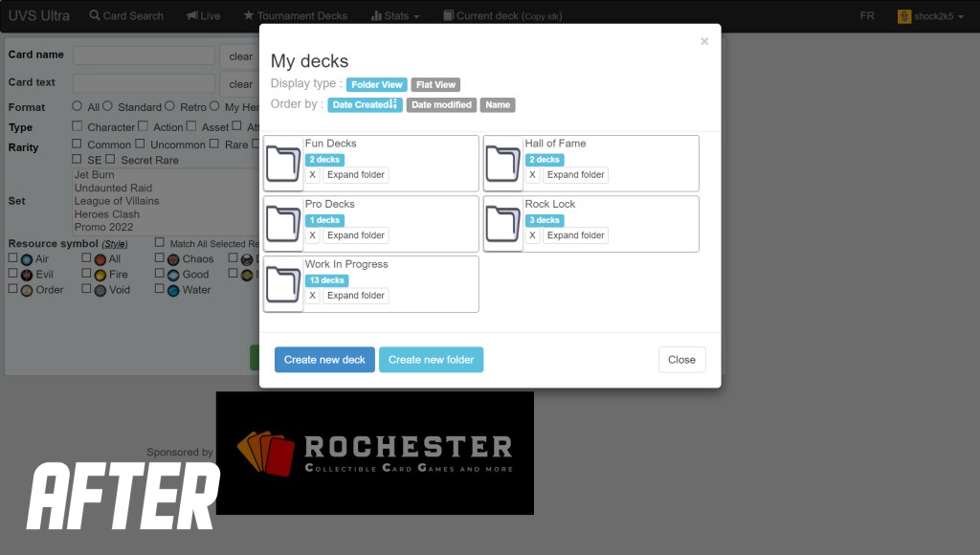Click the Fun Decks folder icon

click(283, 164)
